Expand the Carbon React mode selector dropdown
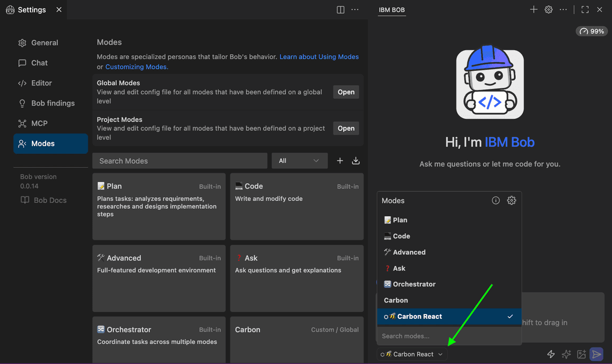 (412, 354)
